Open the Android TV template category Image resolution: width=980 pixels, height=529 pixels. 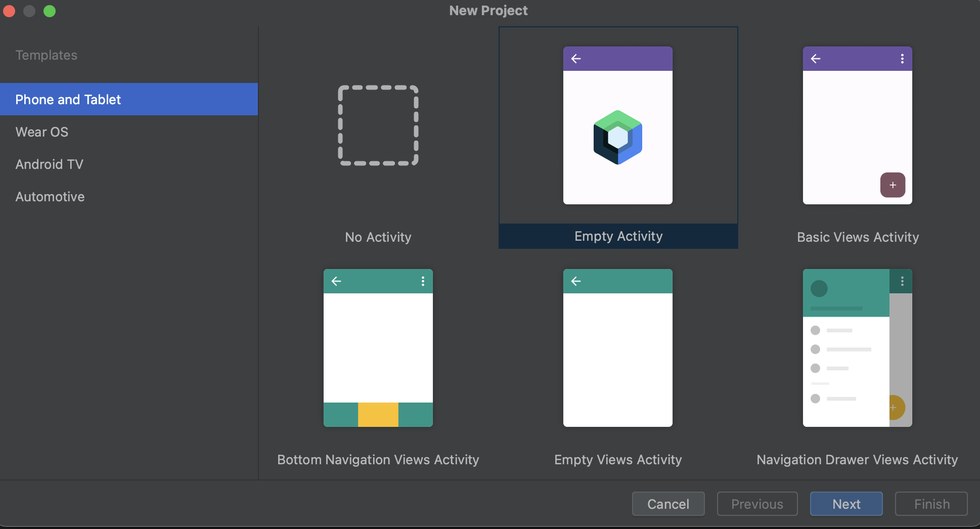click(129, 164)
